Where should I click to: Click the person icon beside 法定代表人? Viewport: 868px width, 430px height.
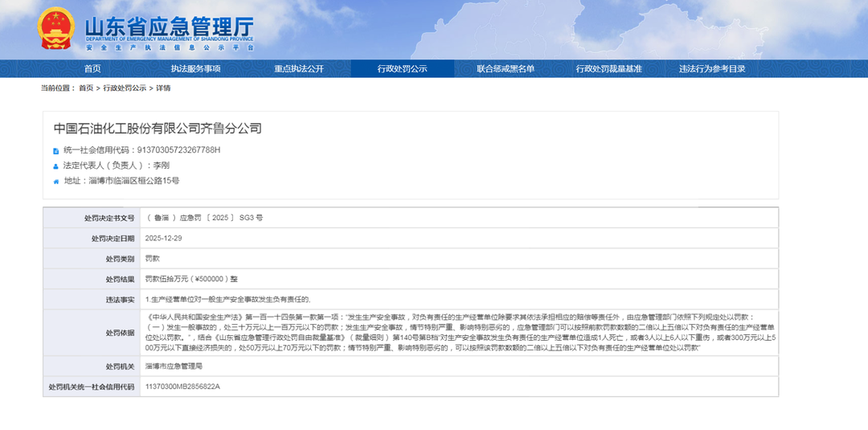pos(55,166)
